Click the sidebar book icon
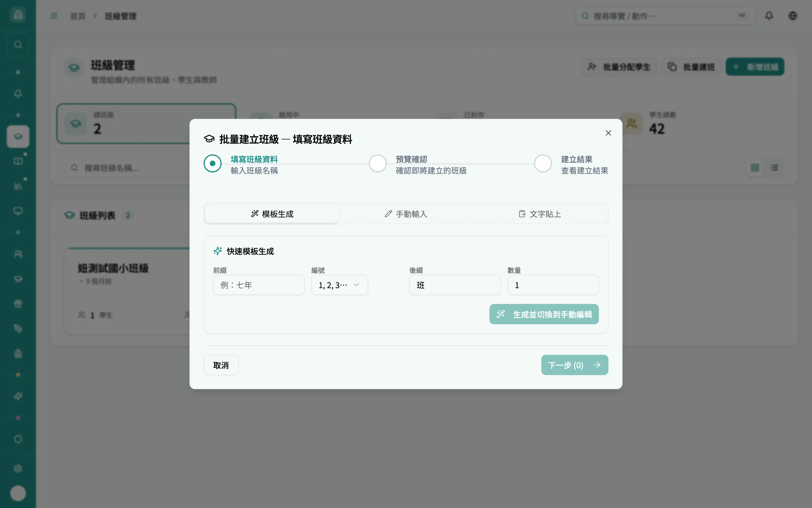The width and height of the screenshot is (812, 508). pyautogui.click(x=18, y=161)
